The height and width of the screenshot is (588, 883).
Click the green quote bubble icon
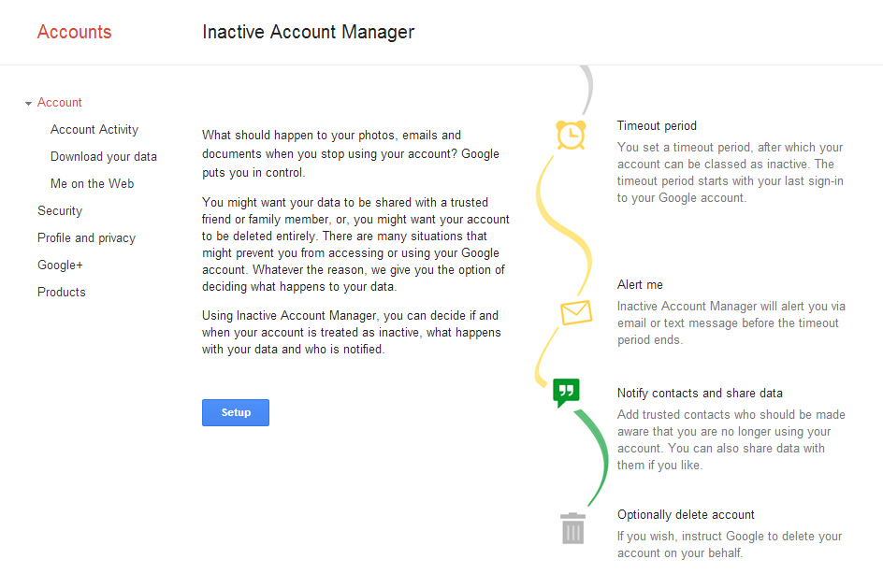[x=566, y=392]
